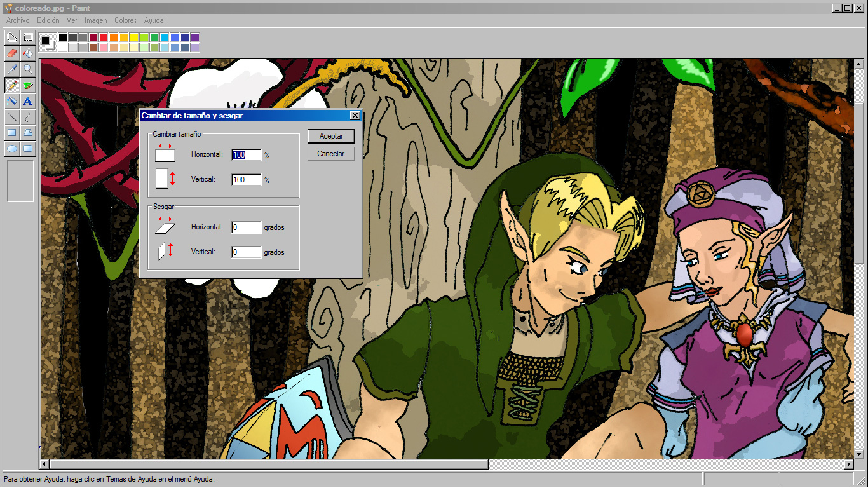868x488 pixels.
Task: Choose the Rounded rectangle tool
Action: 28,149
